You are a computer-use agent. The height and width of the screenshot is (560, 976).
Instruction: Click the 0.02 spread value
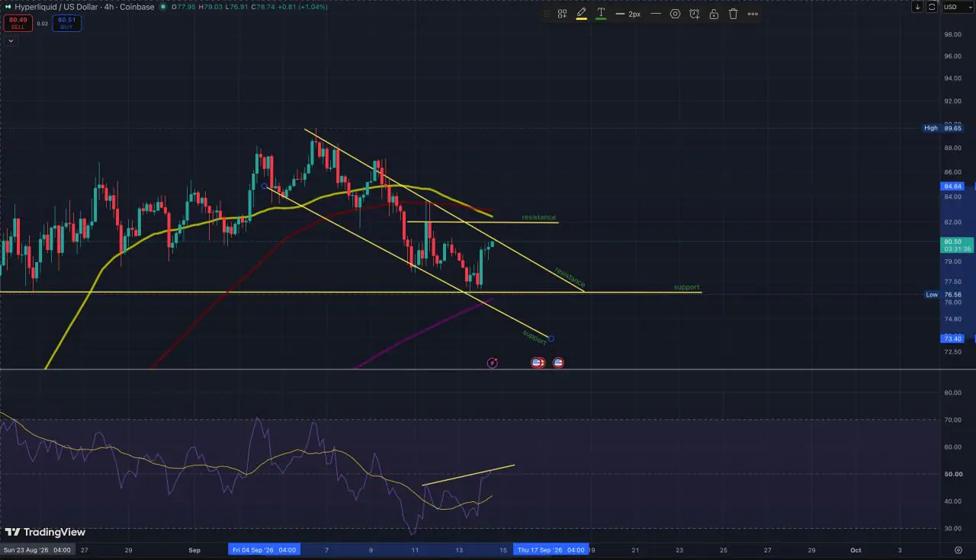42,24
